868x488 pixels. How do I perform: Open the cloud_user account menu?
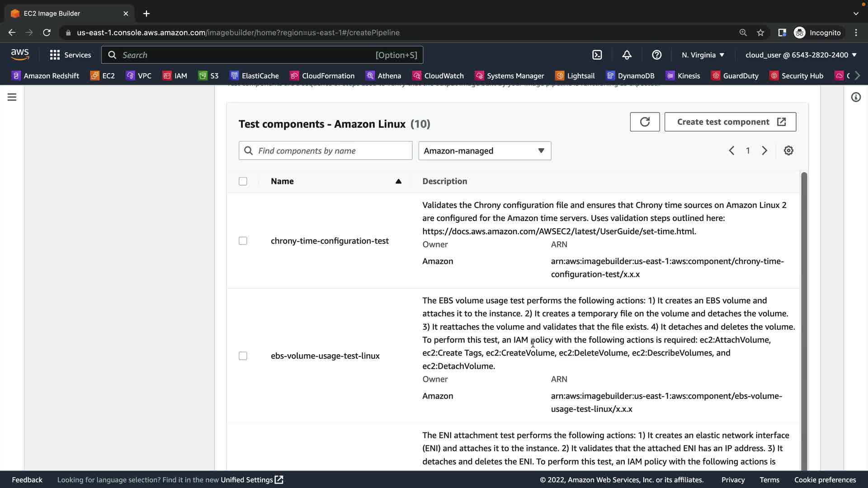tap(801, 55)
